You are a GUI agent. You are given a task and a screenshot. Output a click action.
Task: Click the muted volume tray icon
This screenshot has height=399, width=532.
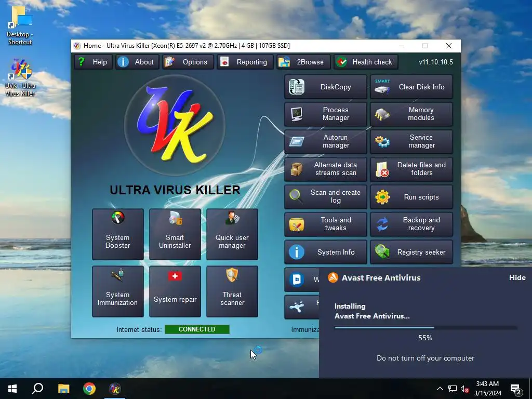(465, 389)
